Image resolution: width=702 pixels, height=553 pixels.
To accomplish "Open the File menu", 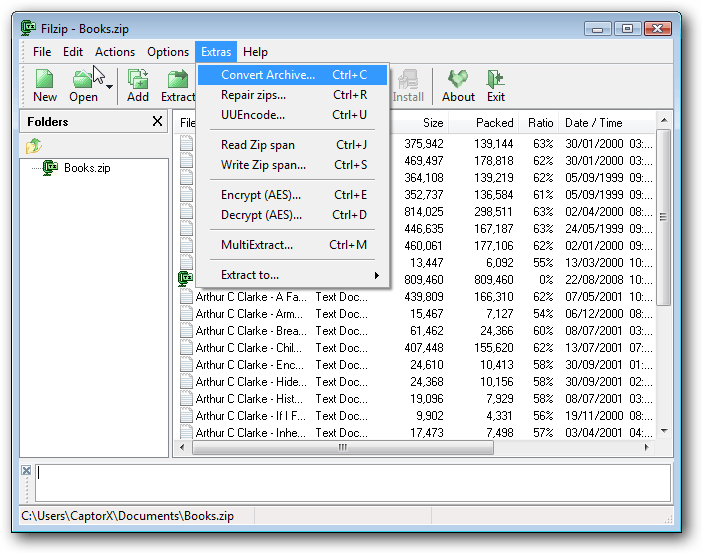I will pyautogui.click(x=42, y=52).
